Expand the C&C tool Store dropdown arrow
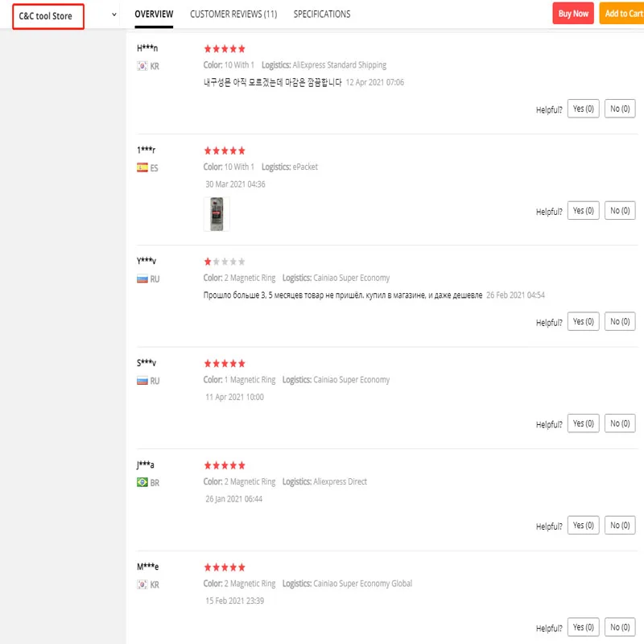 (114, 14)
